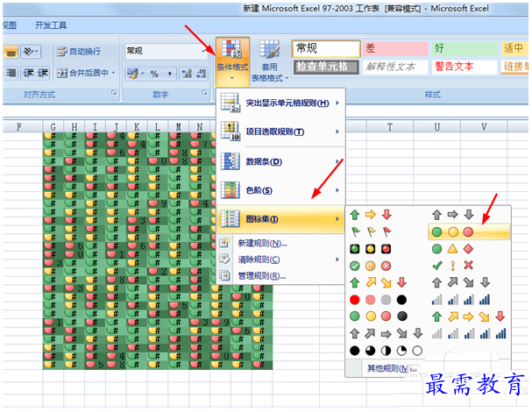Decrease indent in alignment group
This screenshot has height=412, width=532.
coord(28,73)
